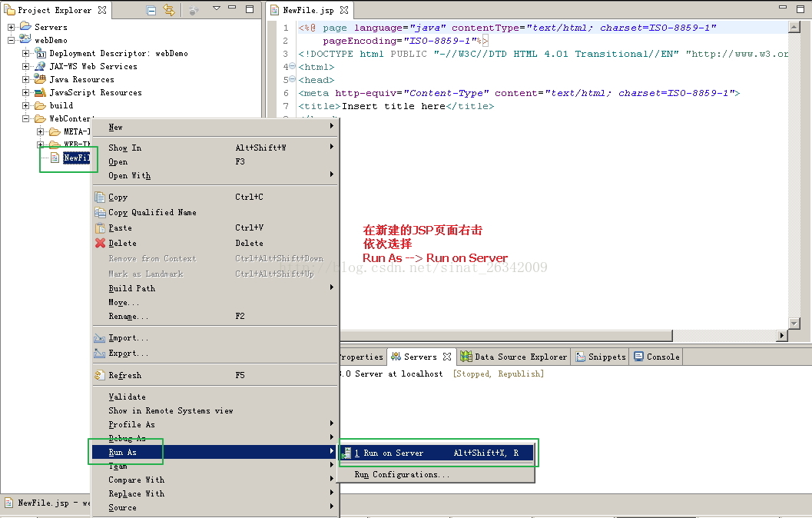The image size is (812, 518).
Task: Open the Open With submenu
Action: tap(215, 175)
